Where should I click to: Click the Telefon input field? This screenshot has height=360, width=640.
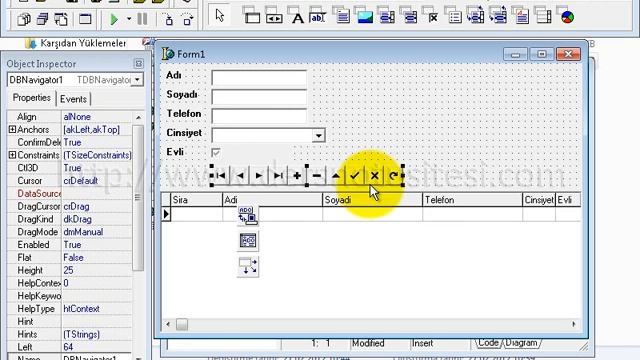click(x=259, y=116)
